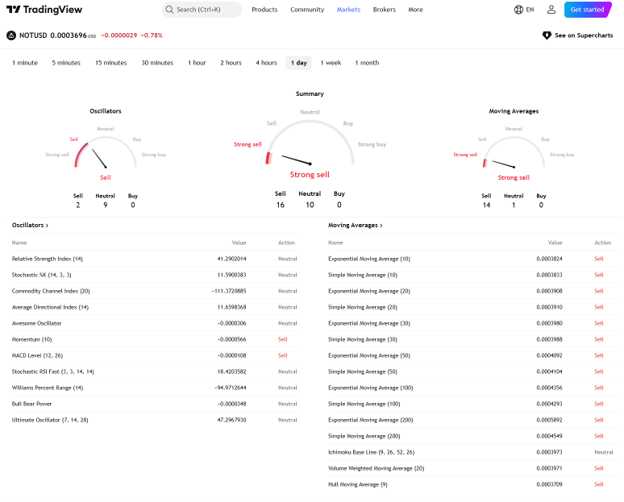
Task: Open the language globe selector
Action: click(519, 10)
